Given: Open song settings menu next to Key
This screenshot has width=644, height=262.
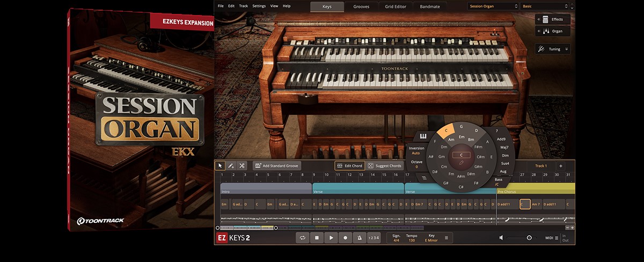Looking at the screenshot, I should 446,237.
